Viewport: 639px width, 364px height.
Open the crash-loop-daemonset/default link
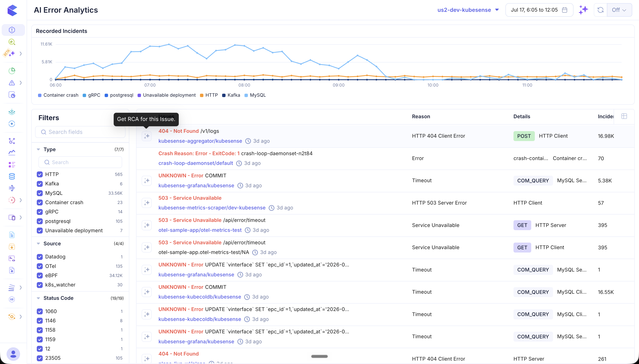(196, 163)
